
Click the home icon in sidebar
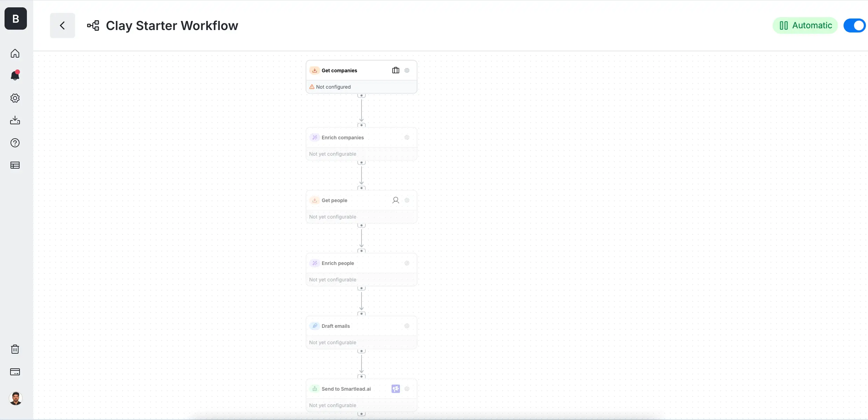[x=15, y=53]
